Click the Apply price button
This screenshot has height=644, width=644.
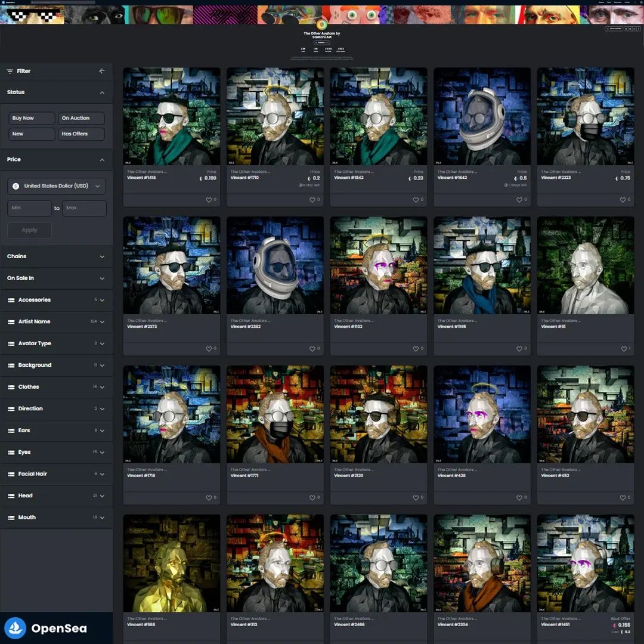click(30, 230)
